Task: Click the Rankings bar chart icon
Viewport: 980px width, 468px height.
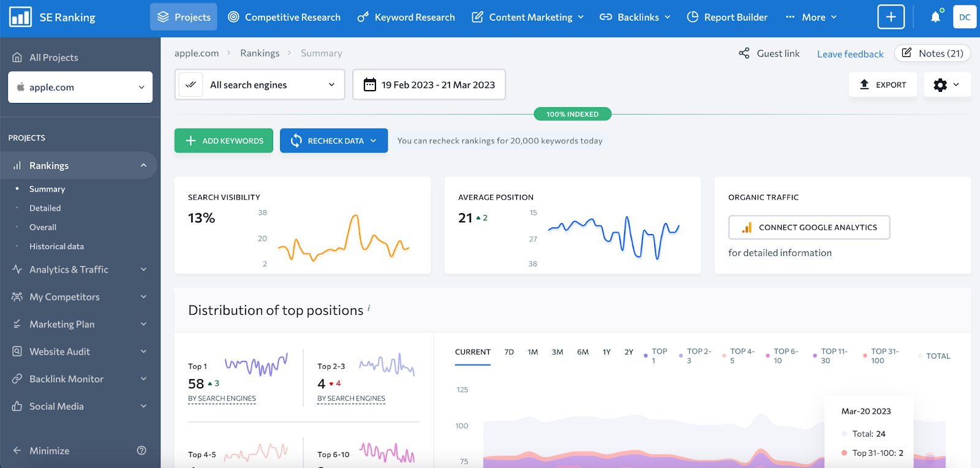Action: [17, 165]
